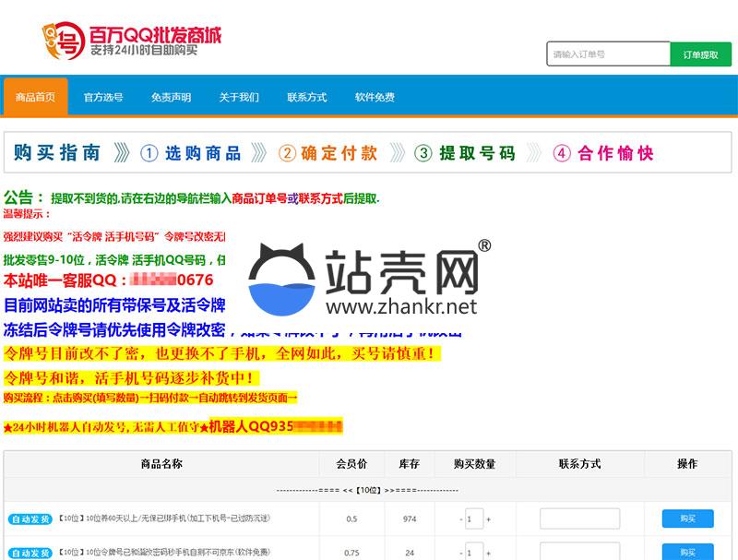This screenshot has height=560, width=738.
Task: Focus contact field for 0.5 price item
Action: coord(580,518)
